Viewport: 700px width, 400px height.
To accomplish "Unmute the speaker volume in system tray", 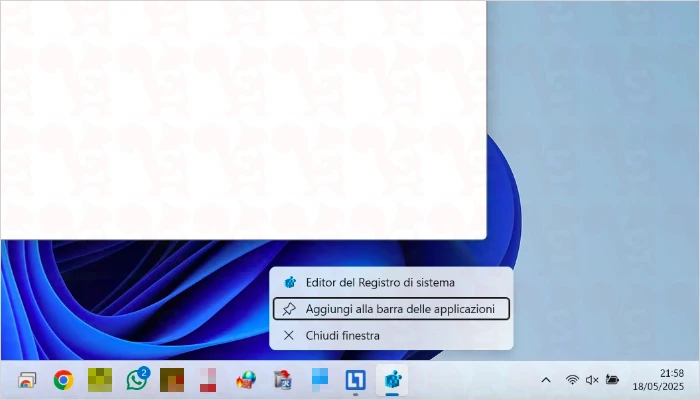I will [592, 380].
